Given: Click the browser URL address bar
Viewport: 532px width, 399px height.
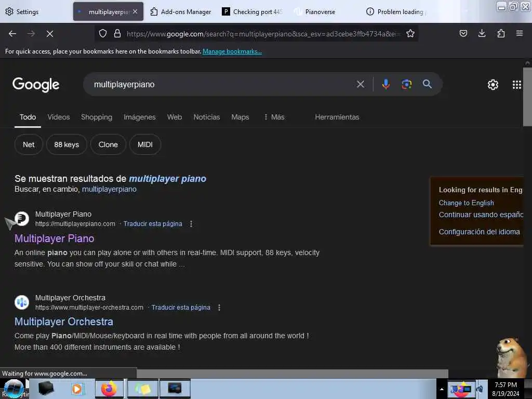Looking at the screenshot, I should point(263,34).
